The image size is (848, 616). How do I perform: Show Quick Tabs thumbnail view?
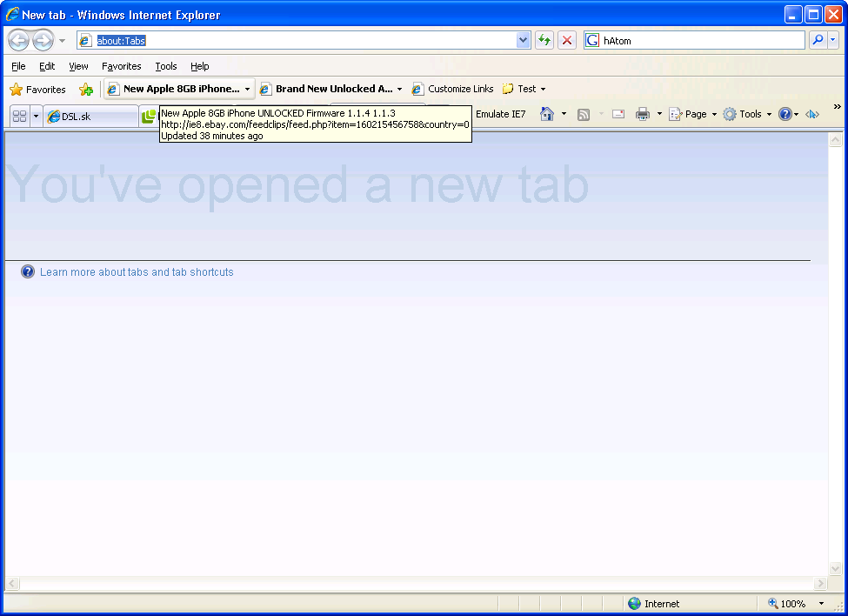point(19,117)
